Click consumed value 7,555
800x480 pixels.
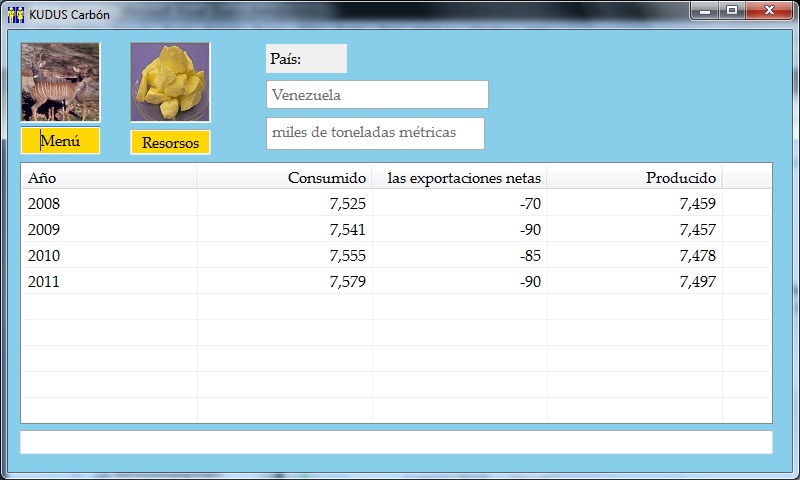[x=347, y=256]
